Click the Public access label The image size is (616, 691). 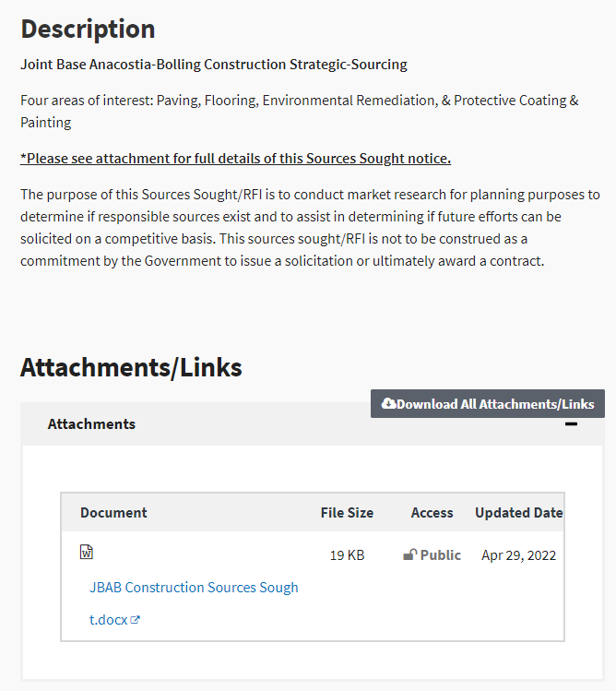(440, 555)
